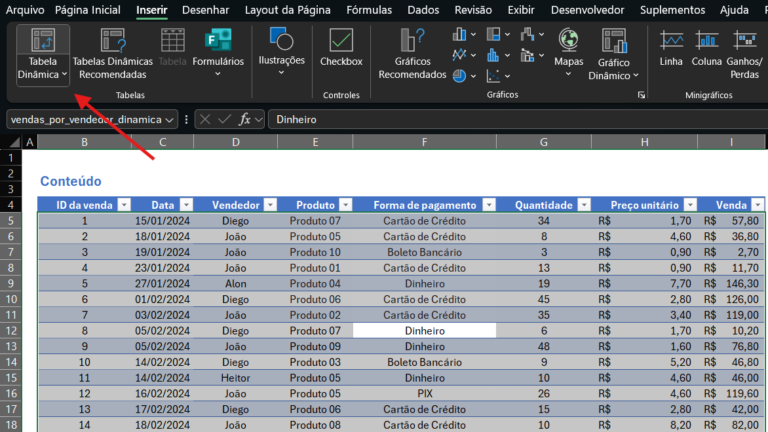
Task: Open the Gráficos dialog launcher
Action: pyautogui.click(x=641, y=95)
